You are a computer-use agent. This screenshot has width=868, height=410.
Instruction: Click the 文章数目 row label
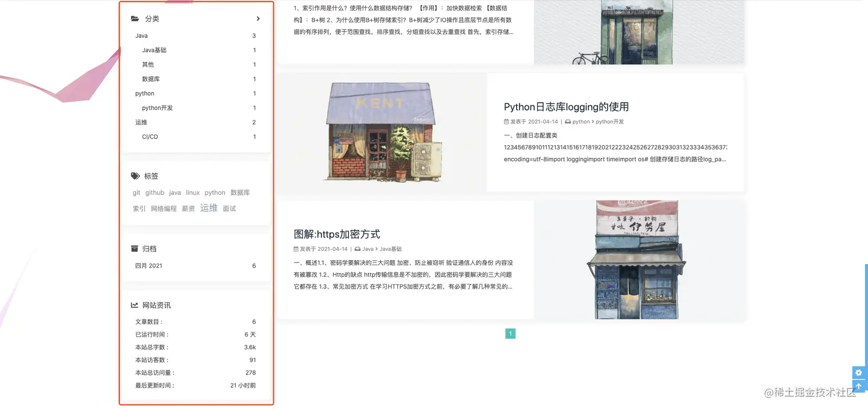(149, 322)
